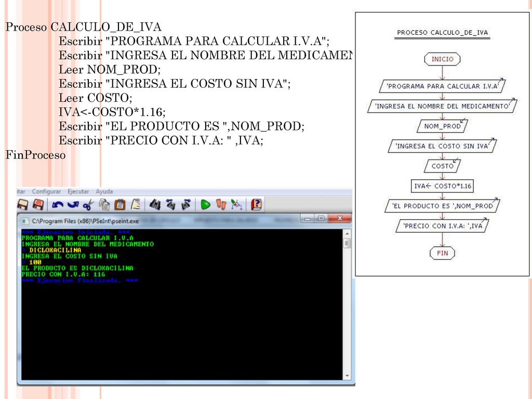Click the pseint.exe console title bar icon
This screenshot has width=532, height=399.
(x=25, y=221)
